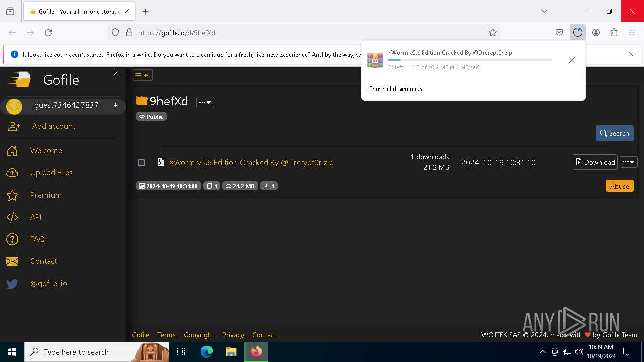644x362 pixels.
Task: Click the download progress bar
Action: [x=470, y=60]
